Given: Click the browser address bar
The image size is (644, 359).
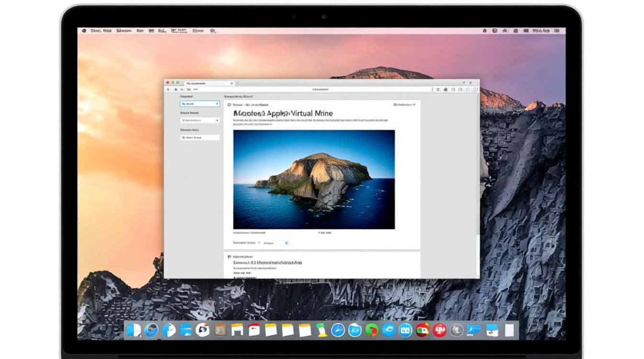Looking at the screenshot, I should point(321,90).
